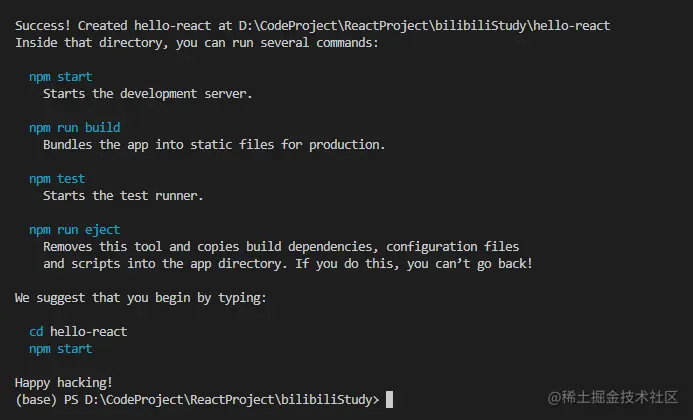693x420 pixels.
Task: Click 'Starts the test runner.' description
Action: click(123, 196)
